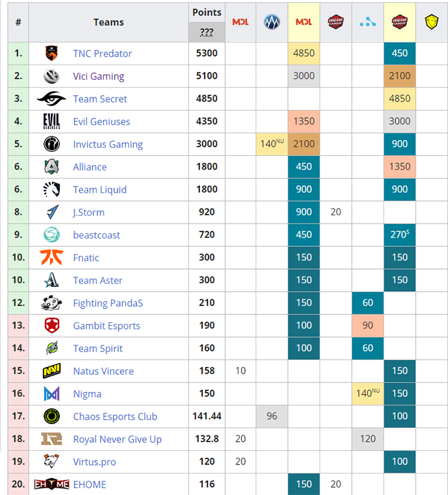Open the Evil Geniuses link

pos(102,121)
